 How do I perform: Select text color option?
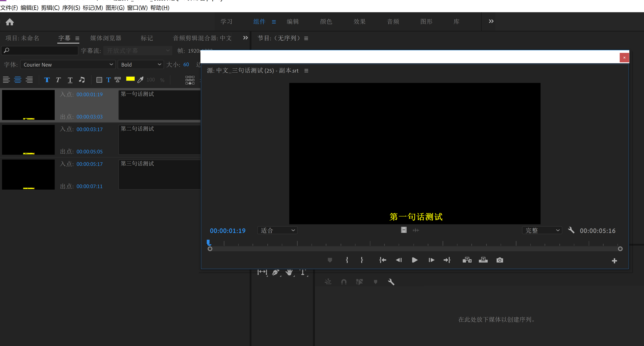pyautogui.click(x=108, y=80)
